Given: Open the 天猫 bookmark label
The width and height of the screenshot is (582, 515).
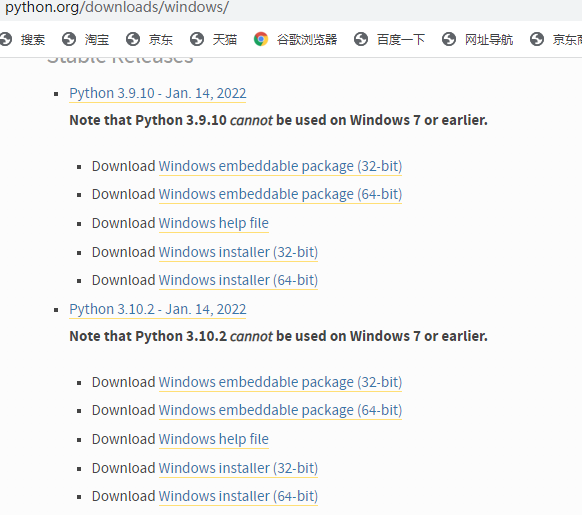Looking at the screenshot, I should tap(225, 39).
